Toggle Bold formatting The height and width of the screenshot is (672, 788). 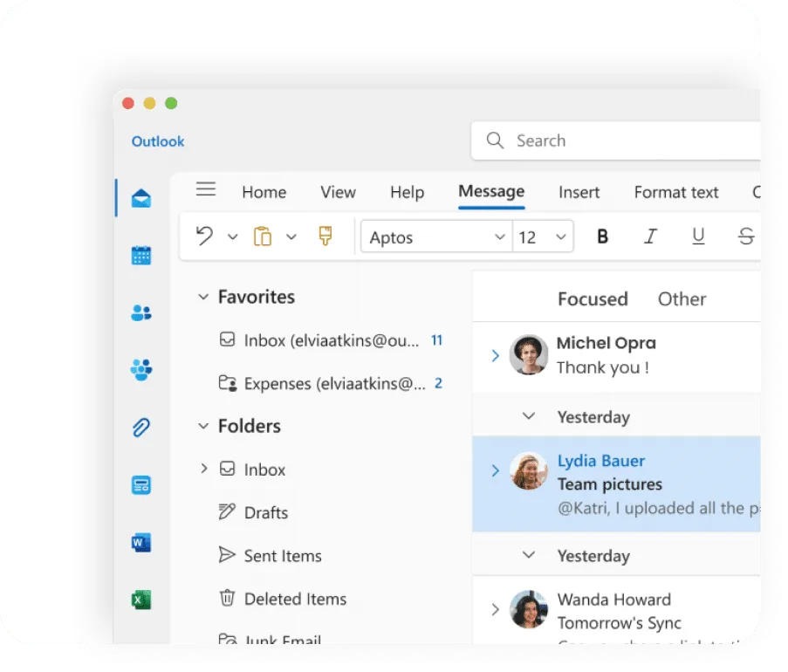coord(602,237)
